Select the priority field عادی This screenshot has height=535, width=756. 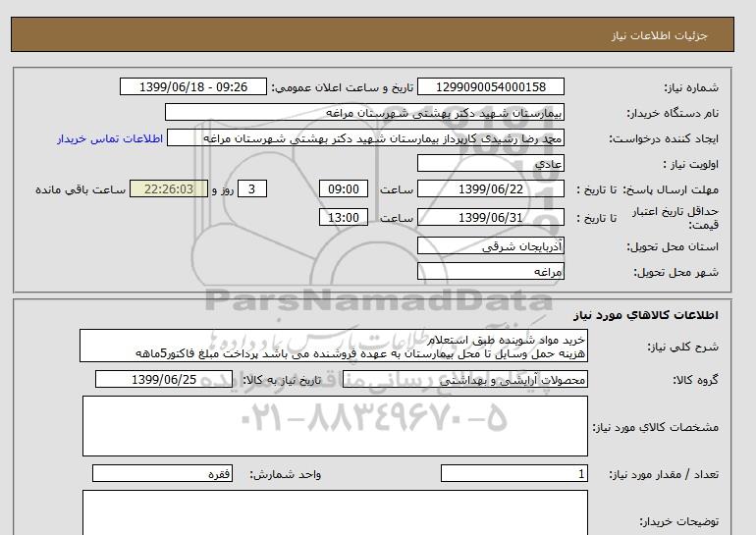490,163
